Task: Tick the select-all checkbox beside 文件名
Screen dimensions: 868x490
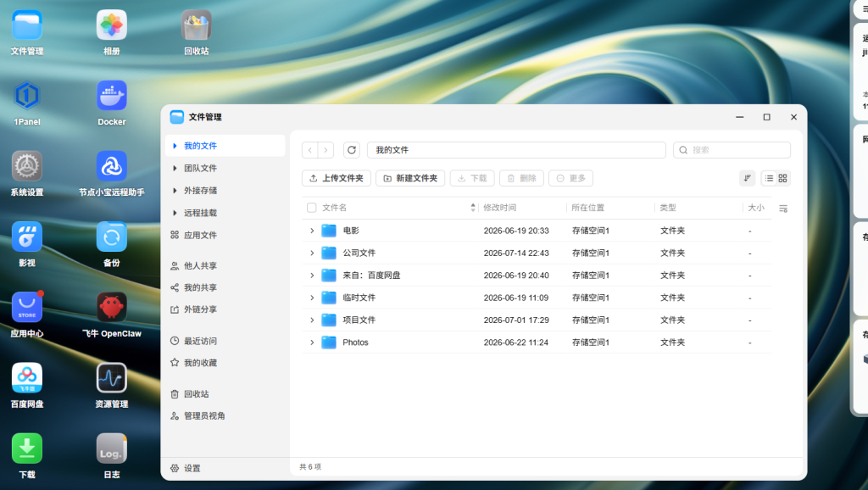Action: tap(312, 208)
